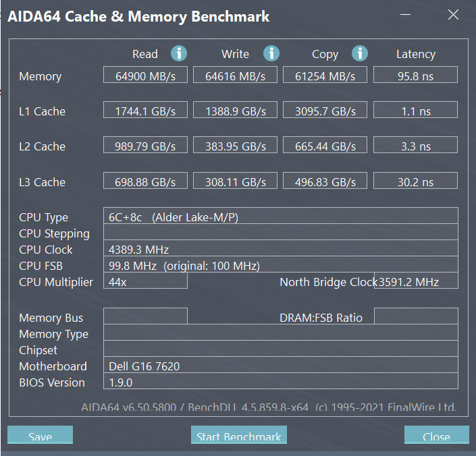Click the L3 Cache Copy result box
Image resolution: width=476 pixels, height=456 pixels.
tap(325, 181)
